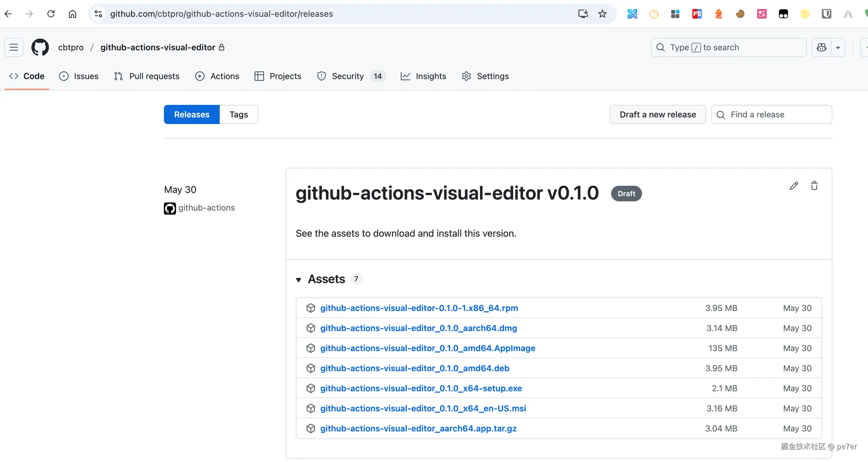Open the browser home page icon

point(73,14)
